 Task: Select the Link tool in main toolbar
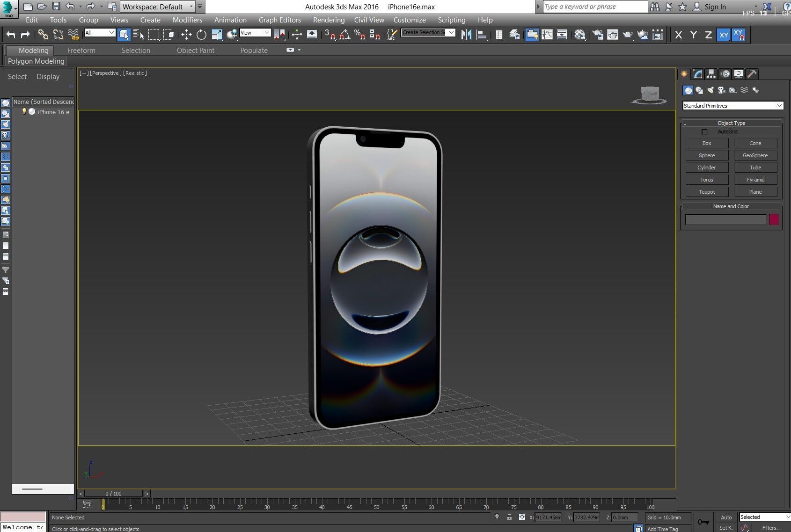[x=43, y=34]
